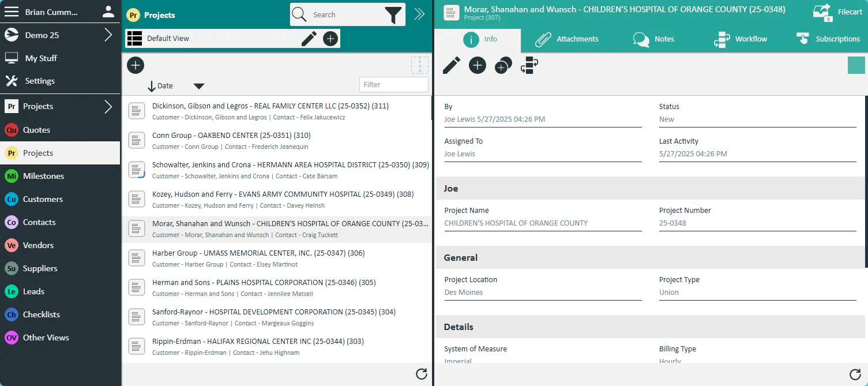Select the Conn Group OAKBEND CENTER project
The width and height of the screenshot is (868, 386).
277,141
